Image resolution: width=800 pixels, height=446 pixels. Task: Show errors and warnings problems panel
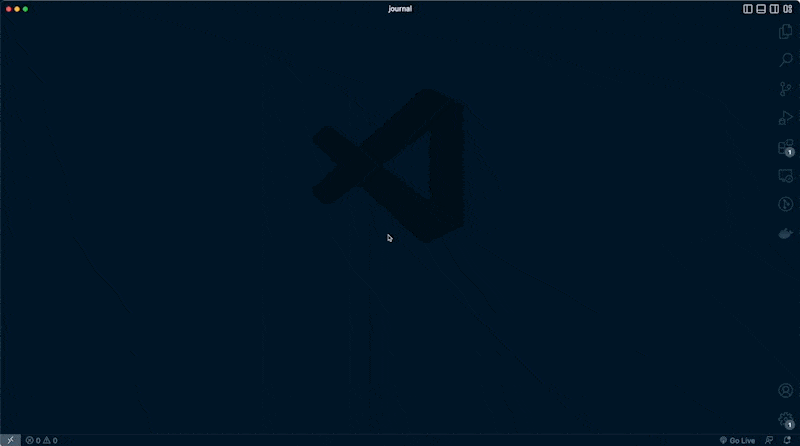tap(41, 440)
